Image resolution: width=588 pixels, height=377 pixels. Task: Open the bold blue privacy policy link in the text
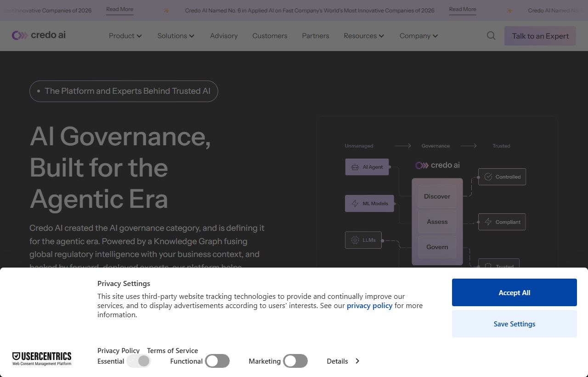369,306
